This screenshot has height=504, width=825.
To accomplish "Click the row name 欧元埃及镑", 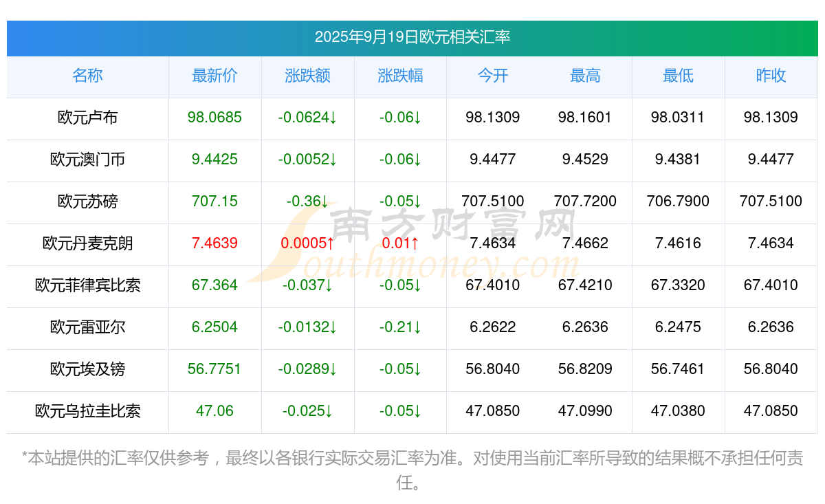I will click(88, 369).
